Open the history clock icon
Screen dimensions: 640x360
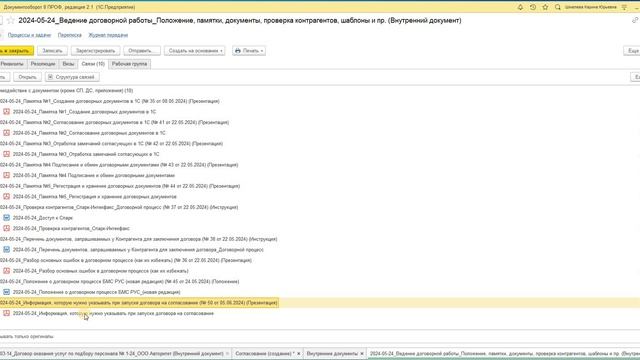click(x=533, y=7)
